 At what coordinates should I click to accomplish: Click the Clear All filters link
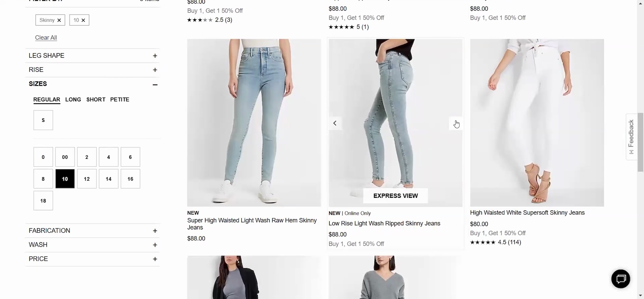tap(46, 38)
